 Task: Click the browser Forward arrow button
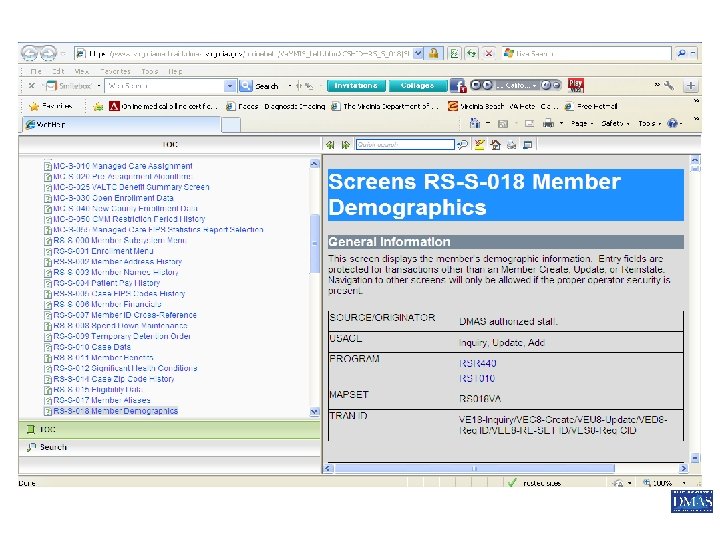tap(48, 53)
